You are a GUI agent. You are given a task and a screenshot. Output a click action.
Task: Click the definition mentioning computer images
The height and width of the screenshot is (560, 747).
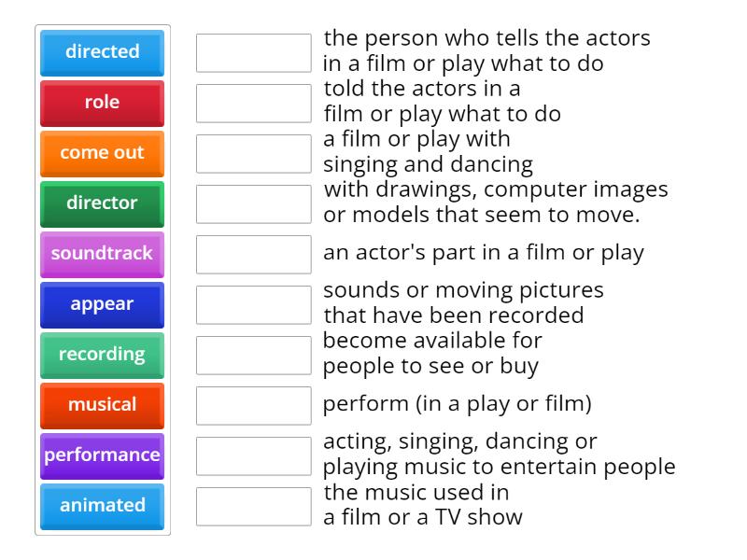[x=495, y=202]
